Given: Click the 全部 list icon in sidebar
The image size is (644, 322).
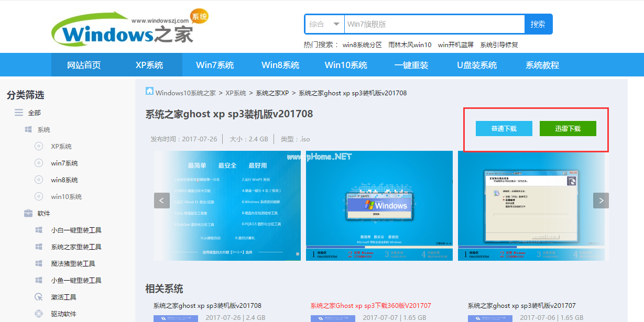Looking at the screenshot, I should 18,113.
